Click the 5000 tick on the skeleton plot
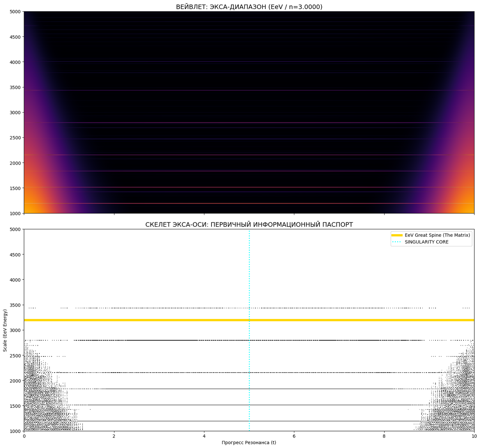Viewport: 480px width, 448px height. tap(15, 229)
